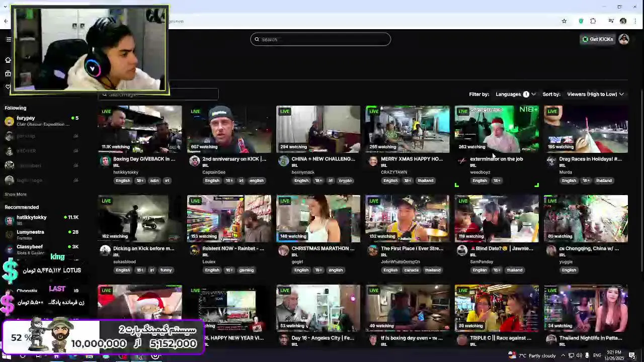Viewport: 644px width, 362px height.
Task: Open 'Drag Races in Holidays' stream title
Action: (x=590, y=159)
